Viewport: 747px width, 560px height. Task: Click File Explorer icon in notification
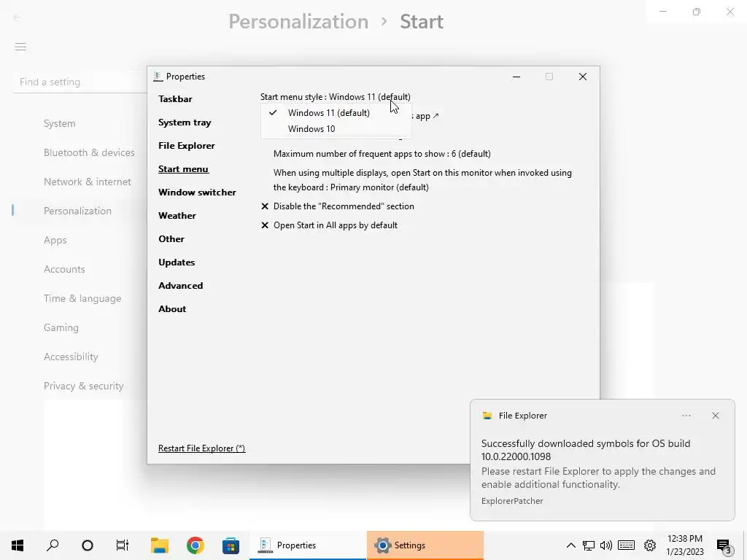(x=487, y=416)
